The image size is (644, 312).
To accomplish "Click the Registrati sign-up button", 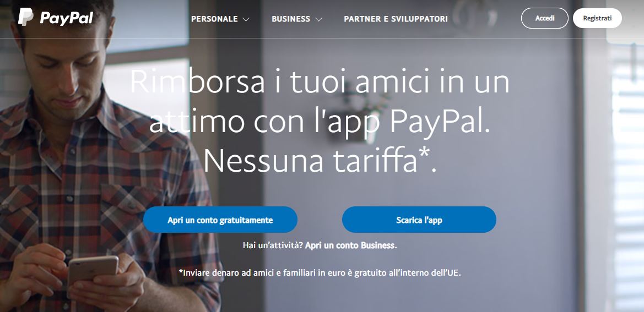I will tap(597, 18).
